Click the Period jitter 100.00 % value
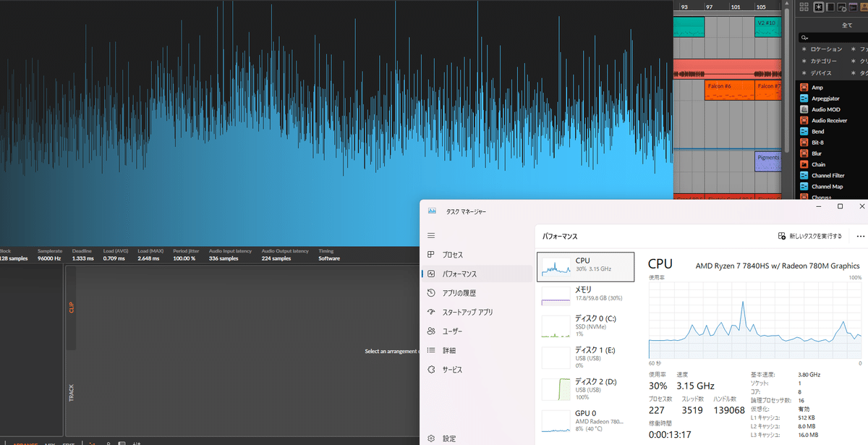868x445 pixels. [184, 258]
